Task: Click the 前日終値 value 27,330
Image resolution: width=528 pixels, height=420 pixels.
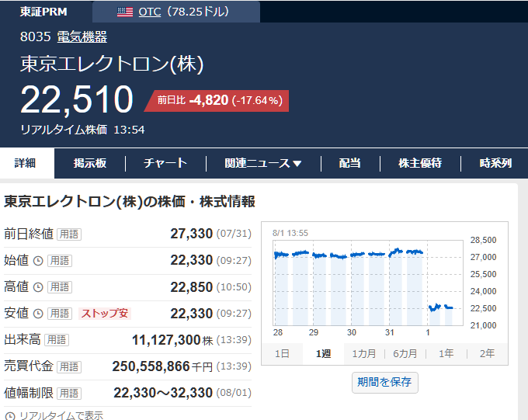Action: 192,234
